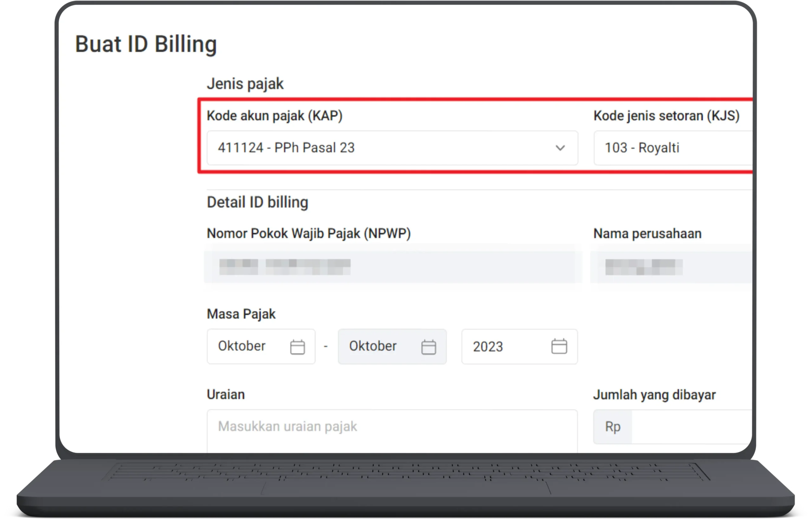Click the Jumlah yang dibayar label
This screenshot has height=520, width=812.
(655, 395)
